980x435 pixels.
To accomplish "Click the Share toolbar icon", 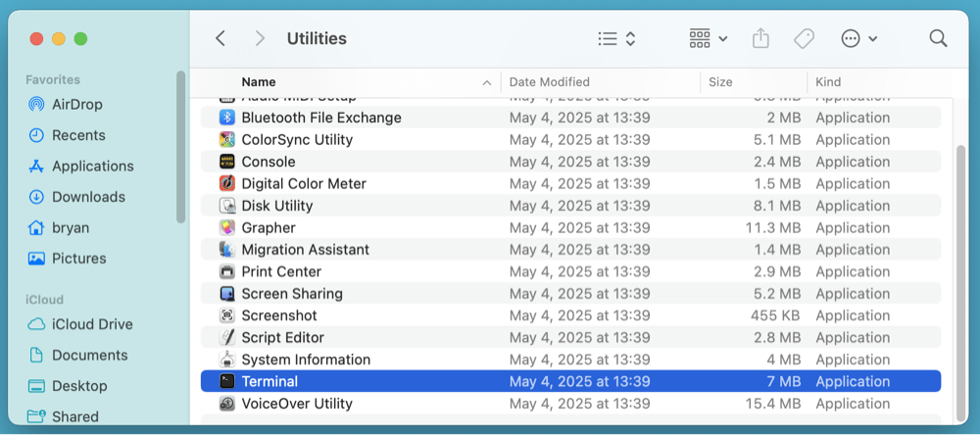I will (x=760, y=38).
